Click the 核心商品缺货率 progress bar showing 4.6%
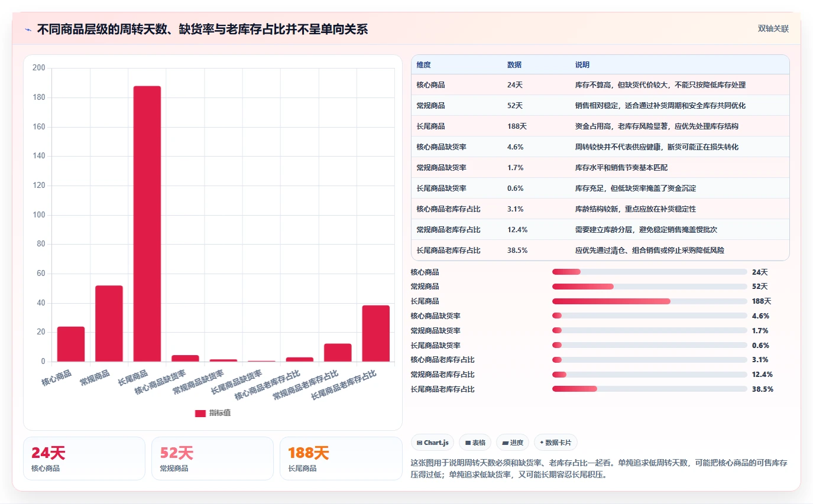The image size is (813, 504). point(650,316)
